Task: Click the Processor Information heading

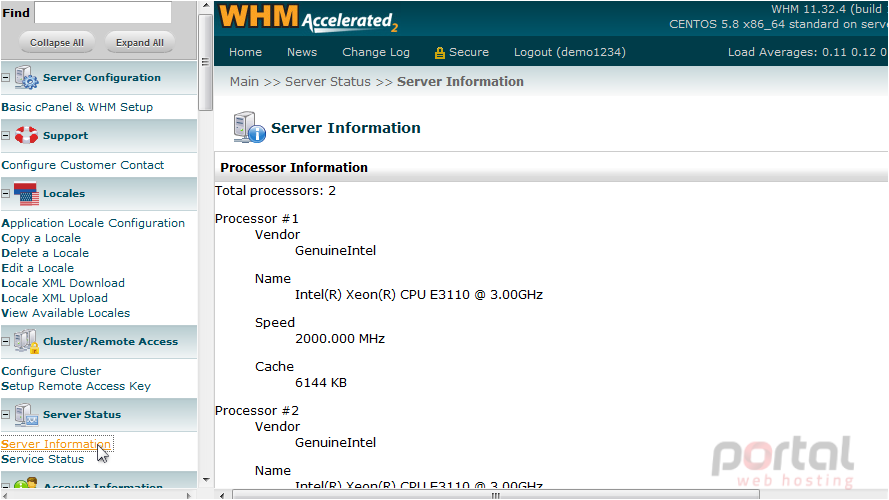Action: click(294, 168)
